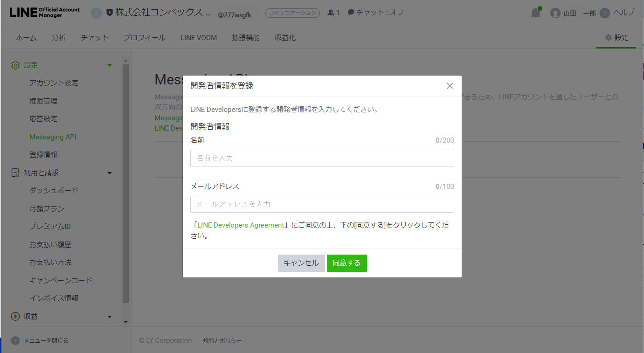Screen dimensions: 644x353
Task: Click the 利用と請求 document icon
Action: 15,173
